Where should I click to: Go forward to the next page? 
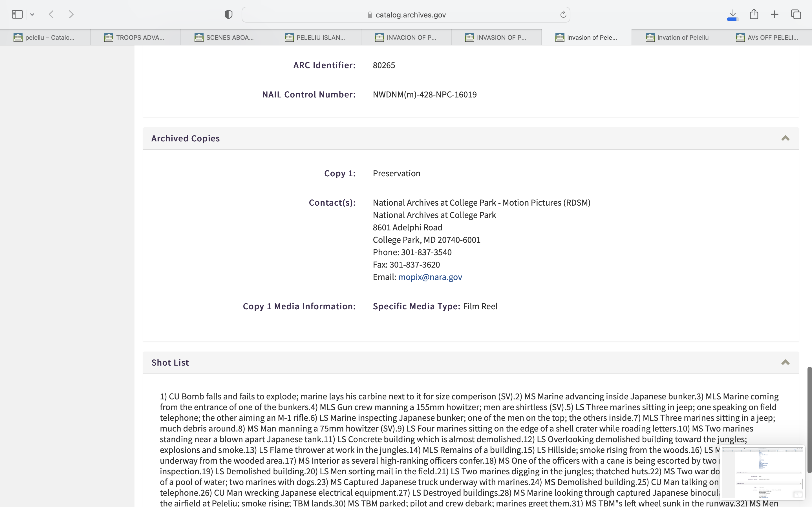pos(71,14)
